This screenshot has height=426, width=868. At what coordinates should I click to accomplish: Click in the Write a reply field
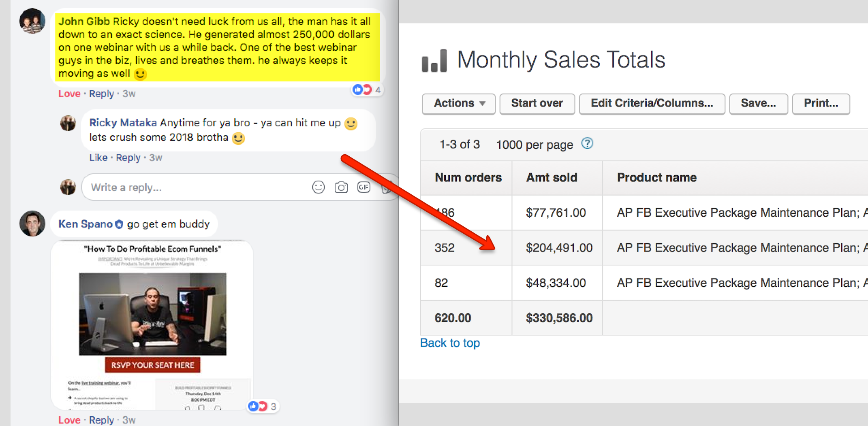coord(195,187)
